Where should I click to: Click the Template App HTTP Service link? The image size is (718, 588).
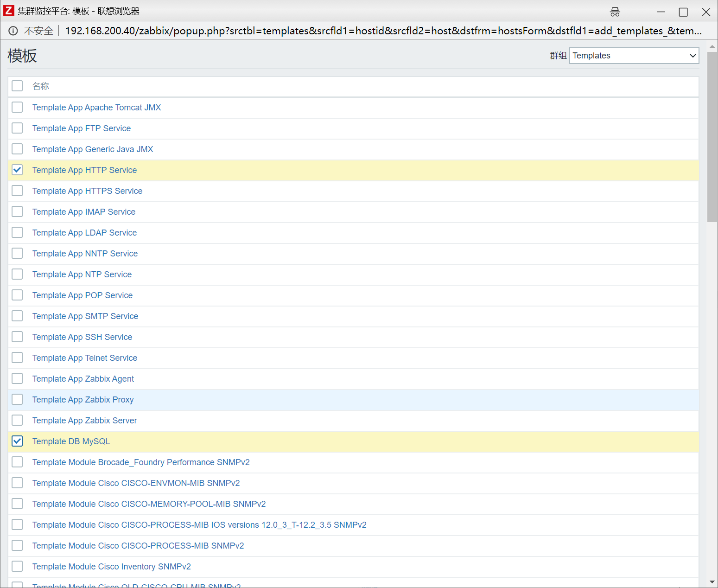(84, 170)
